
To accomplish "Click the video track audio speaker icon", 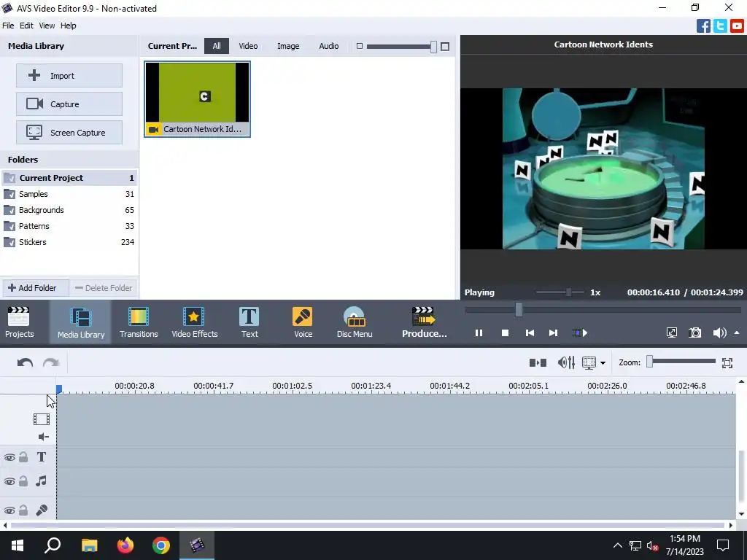I will 43,437.
